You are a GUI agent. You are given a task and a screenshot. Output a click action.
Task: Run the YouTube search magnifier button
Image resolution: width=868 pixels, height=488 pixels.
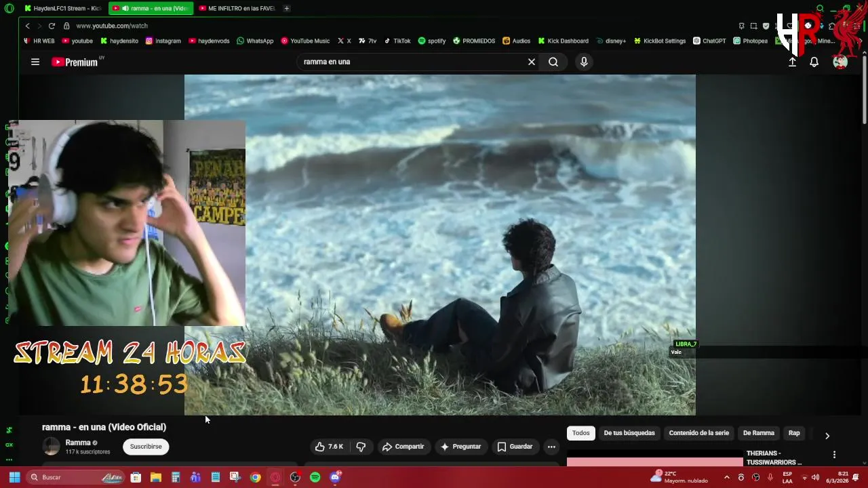click(x=553, y=62)
